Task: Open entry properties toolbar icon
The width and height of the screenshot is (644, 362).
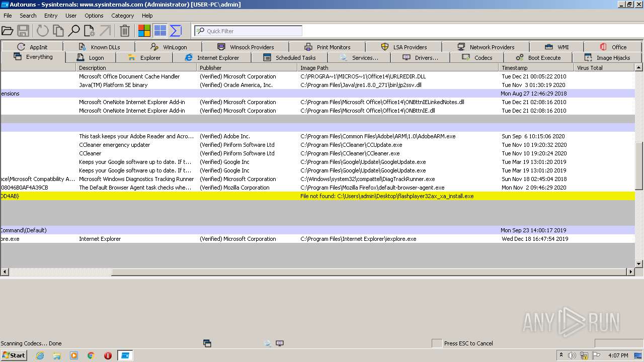Action: pos(90,31)
